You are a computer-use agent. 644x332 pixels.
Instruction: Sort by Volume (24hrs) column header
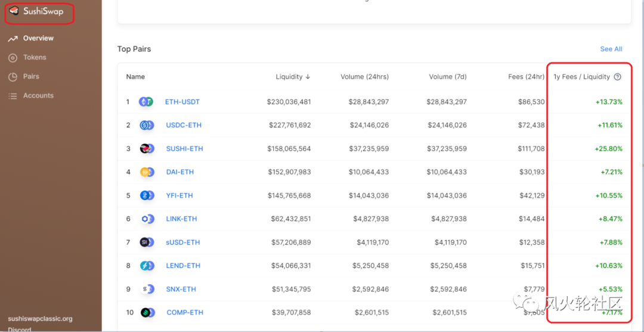coord(364,77)
